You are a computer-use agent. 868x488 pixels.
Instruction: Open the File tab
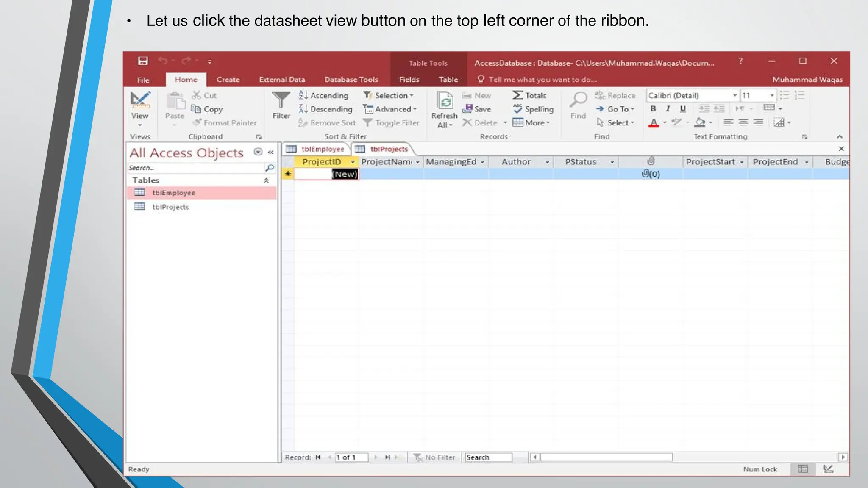[143, 80]
